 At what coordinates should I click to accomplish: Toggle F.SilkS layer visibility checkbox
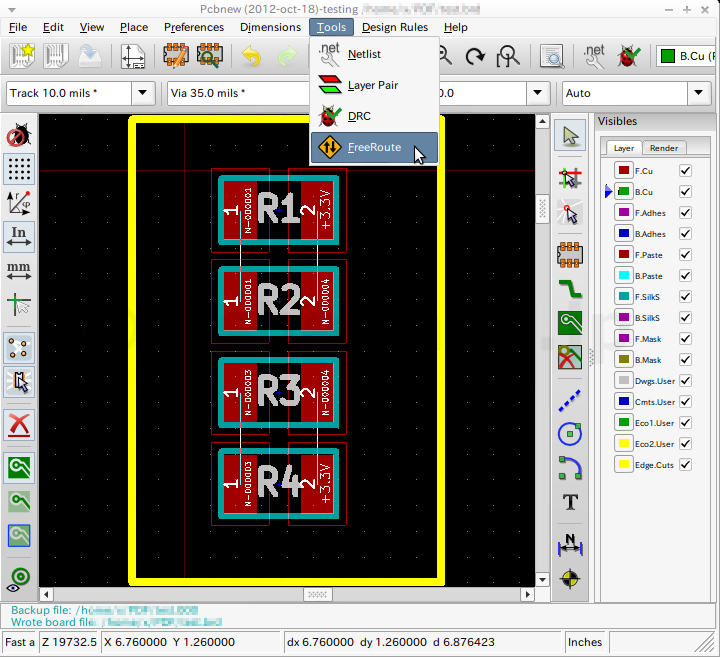(x=685, y=297)
